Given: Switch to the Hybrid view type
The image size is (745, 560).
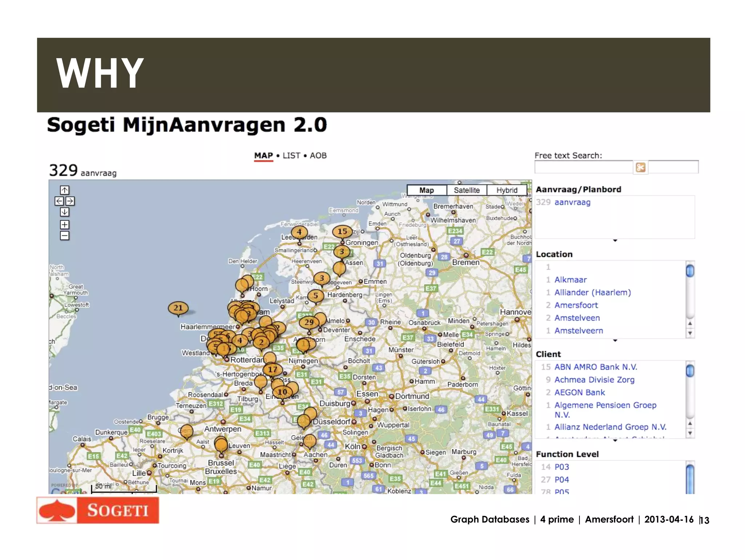Looking at the screenshot, I should pyautogui.click(x=507, y=190).
